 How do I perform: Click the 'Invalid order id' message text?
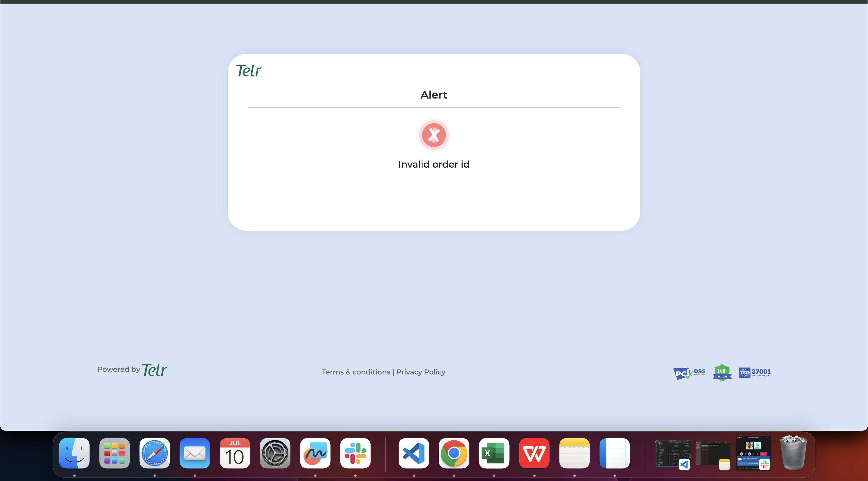[x=434, y=164]
